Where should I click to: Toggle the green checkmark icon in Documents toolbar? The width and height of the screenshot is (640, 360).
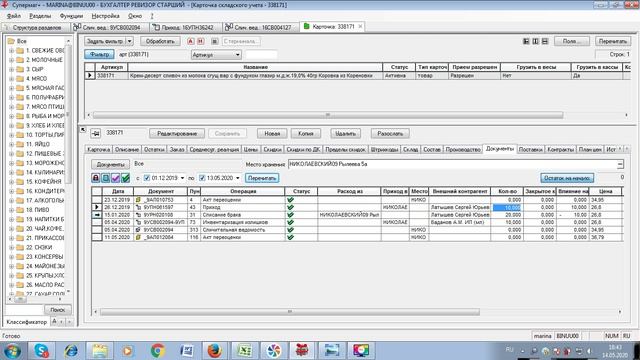pyautogui.click(x=125, y=178)
